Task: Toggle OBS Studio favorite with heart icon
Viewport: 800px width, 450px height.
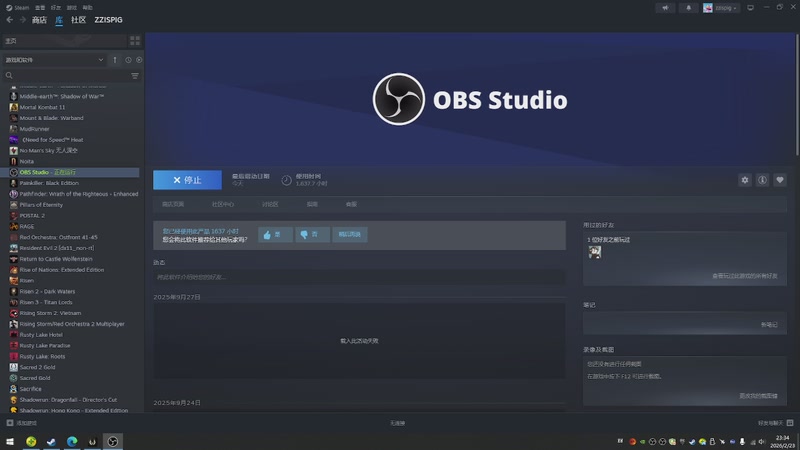Action: 780,180
